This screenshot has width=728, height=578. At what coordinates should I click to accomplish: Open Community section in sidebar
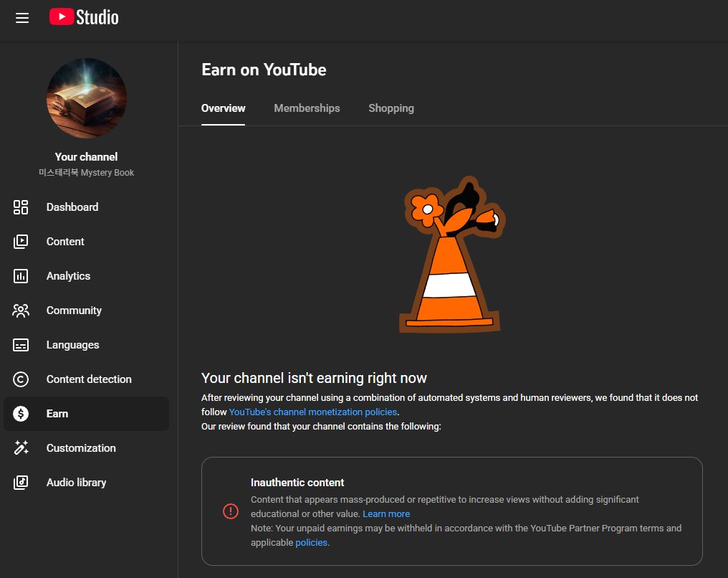(x=87, y=311)
